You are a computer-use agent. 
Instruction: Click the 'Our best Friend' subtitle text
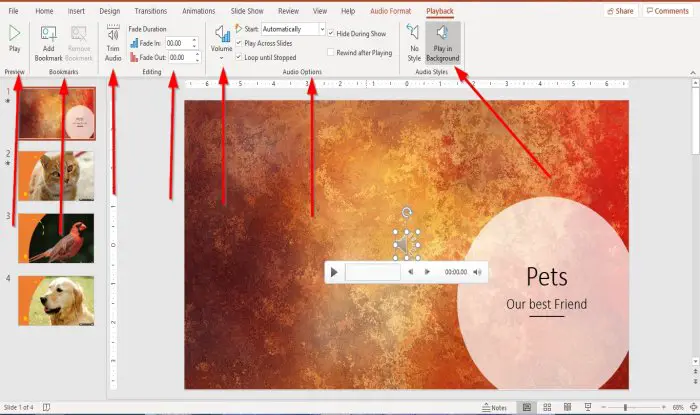pos(546,304)
